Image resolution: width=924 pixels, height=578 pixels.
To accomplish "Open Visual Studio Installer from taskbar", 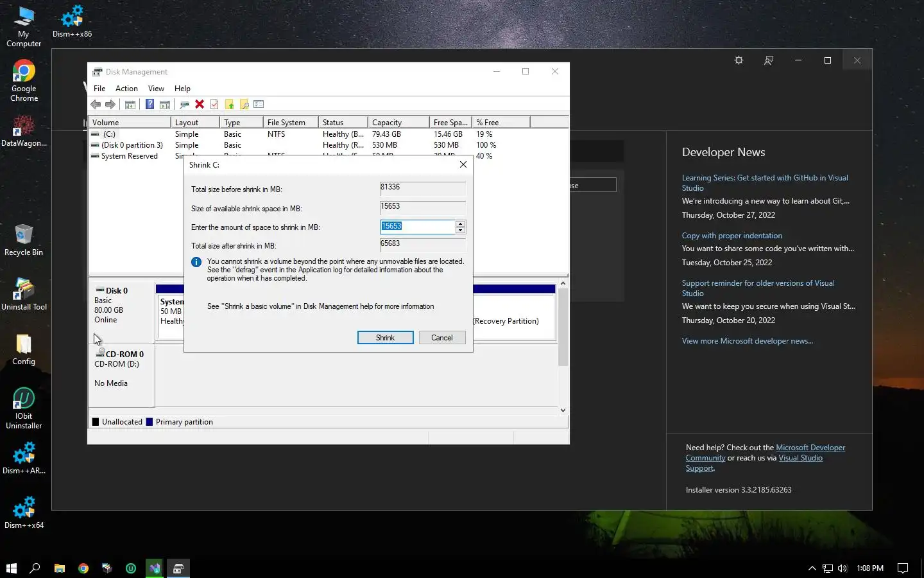I will pyautogui.click(x=155, y=568).
